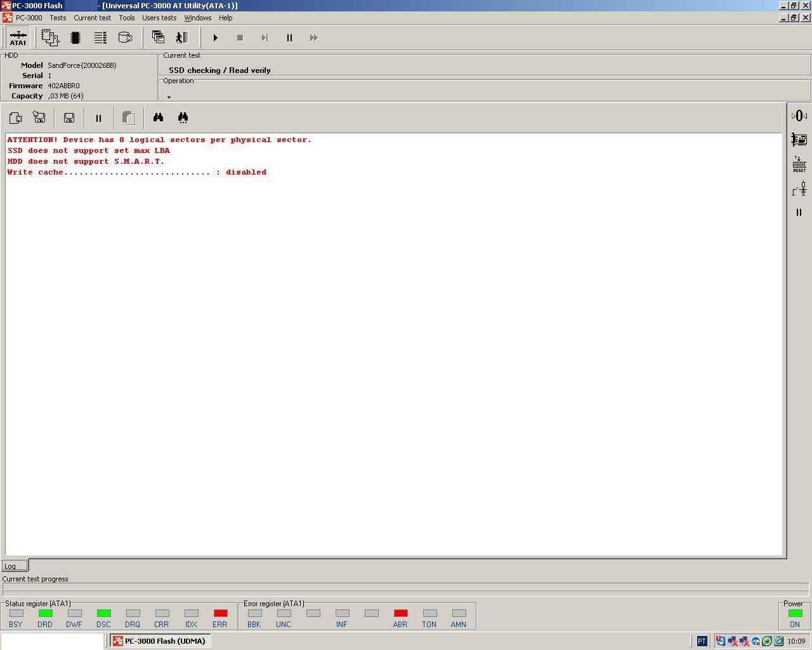Open the Windows menu
Image resolution: width=812 pixels, height=650 pixels.
(x=198, y=18)
